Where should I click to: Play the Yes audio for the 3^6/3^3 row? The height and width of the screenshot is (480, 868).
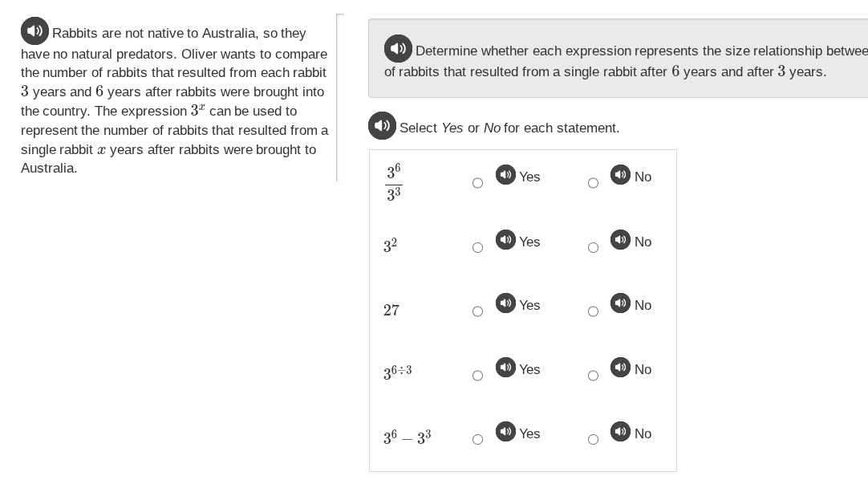(x=505, y=174)
